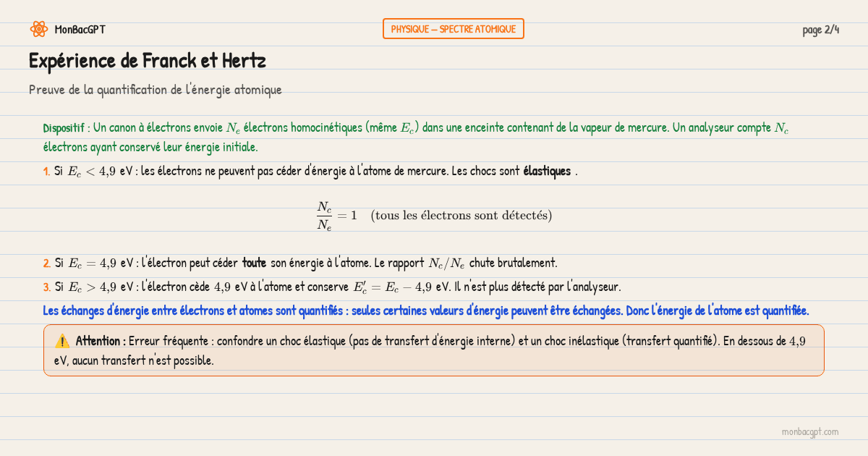This screenshot has height=456, width=868.
Task: Open the monbacgpt.com footer link
Action: pyautogui.click(x=809, y=432)
